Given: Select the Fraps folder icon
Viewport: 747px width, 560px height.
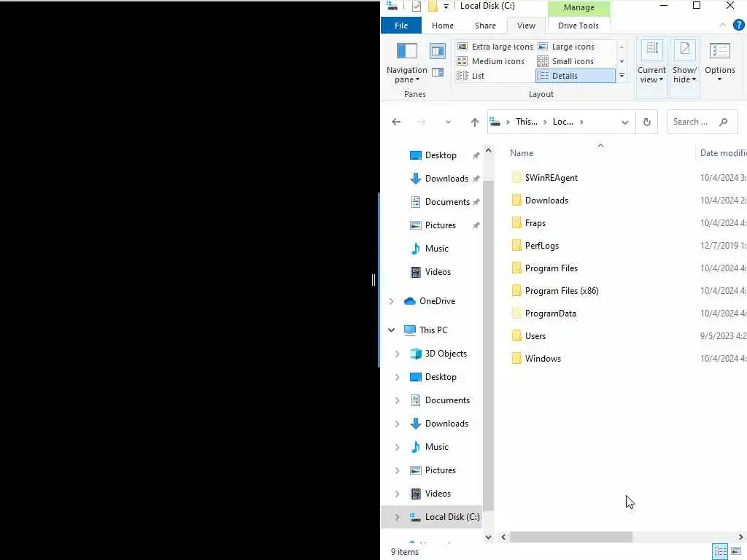Looking at the screenshot, I should tap(516, 223).
